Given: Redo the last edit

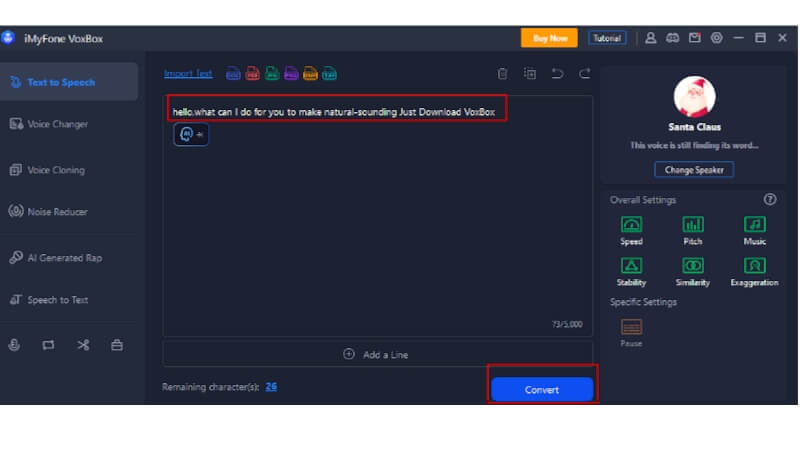Looking at the screenshot, I should pyautogui.click(x=585, y=73).
